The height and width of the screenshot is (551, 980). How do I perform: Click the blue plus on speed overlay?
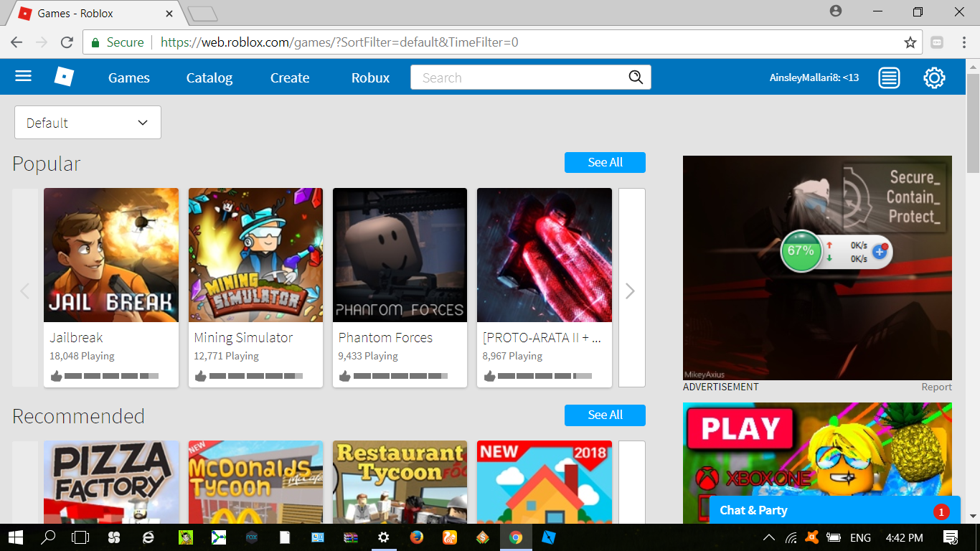click(x=880, y=252)
